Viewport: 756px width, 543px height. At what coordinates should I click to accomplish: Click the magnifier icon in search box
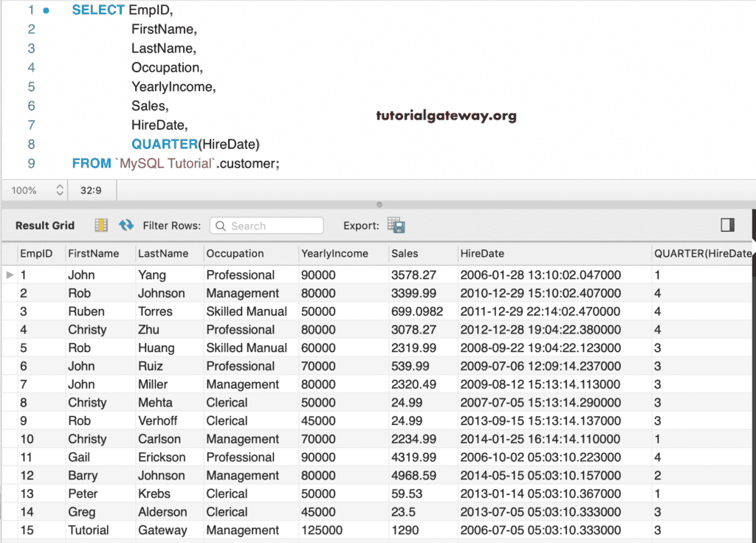220,226
